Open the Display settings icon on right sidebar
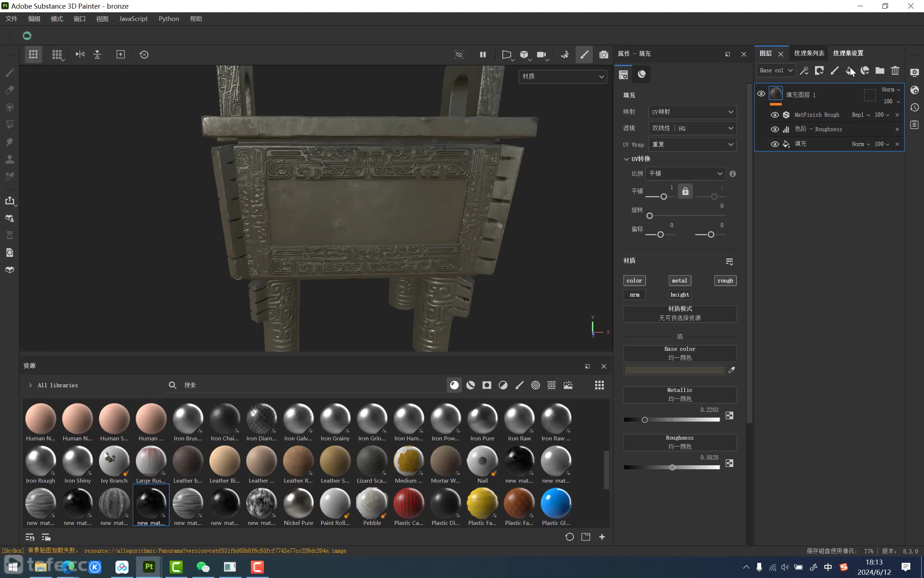Viewport: 924px width, 578px height. coord(915,72)
